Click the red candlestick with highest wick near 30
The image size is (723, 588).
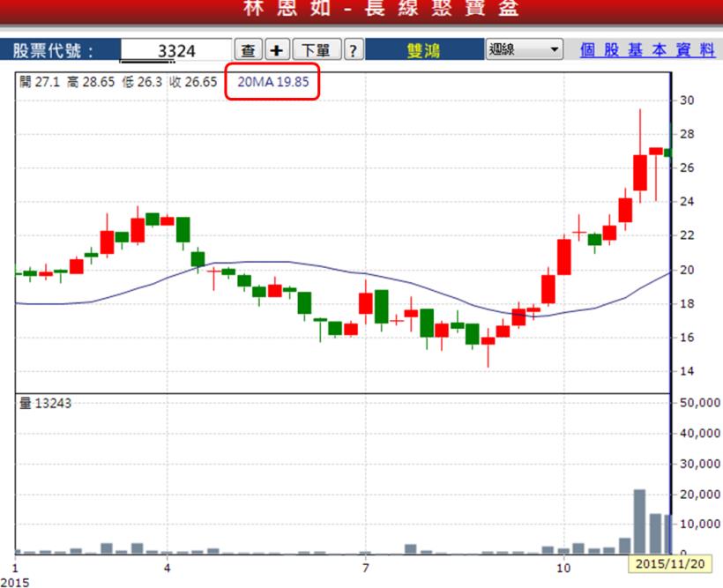click(640, 156)
